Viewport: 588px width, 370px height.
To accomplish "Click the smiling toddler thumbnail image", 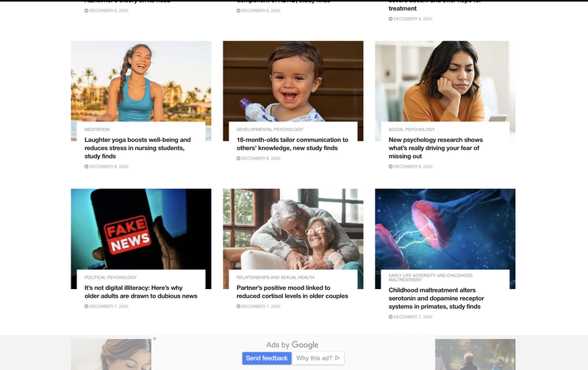I will pos(293,81).
